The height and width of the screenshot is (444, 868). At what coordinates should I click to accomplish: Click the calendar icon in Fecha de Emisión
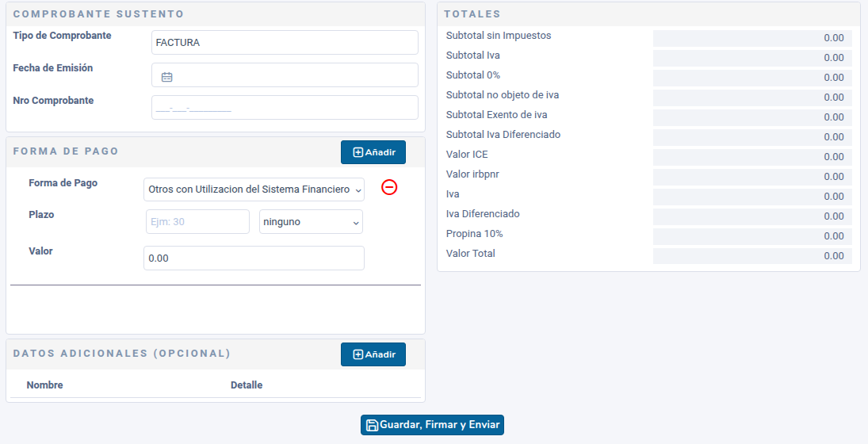(166, 77)
